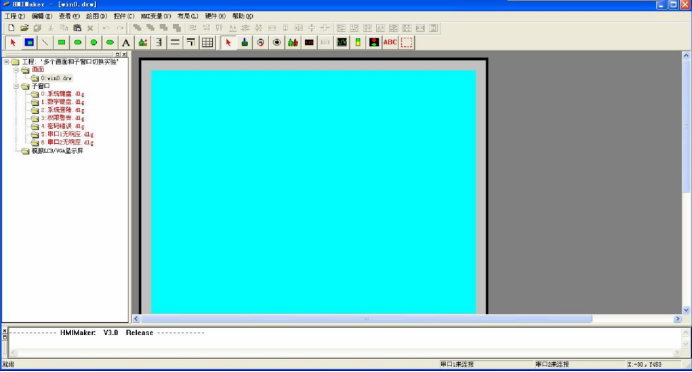Select the red dashed rectangle tool
692x372 pixels.
406,42
